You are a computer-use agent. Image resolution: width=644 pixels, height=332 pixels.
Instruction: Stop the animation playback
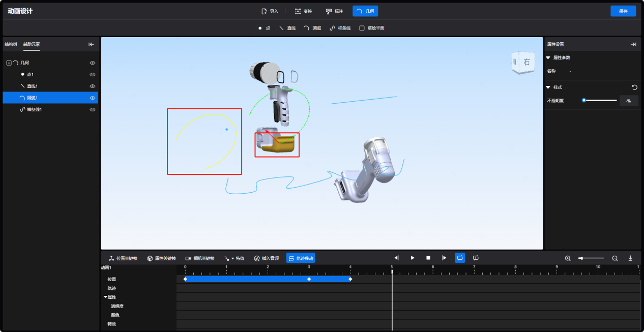[428, 258]
